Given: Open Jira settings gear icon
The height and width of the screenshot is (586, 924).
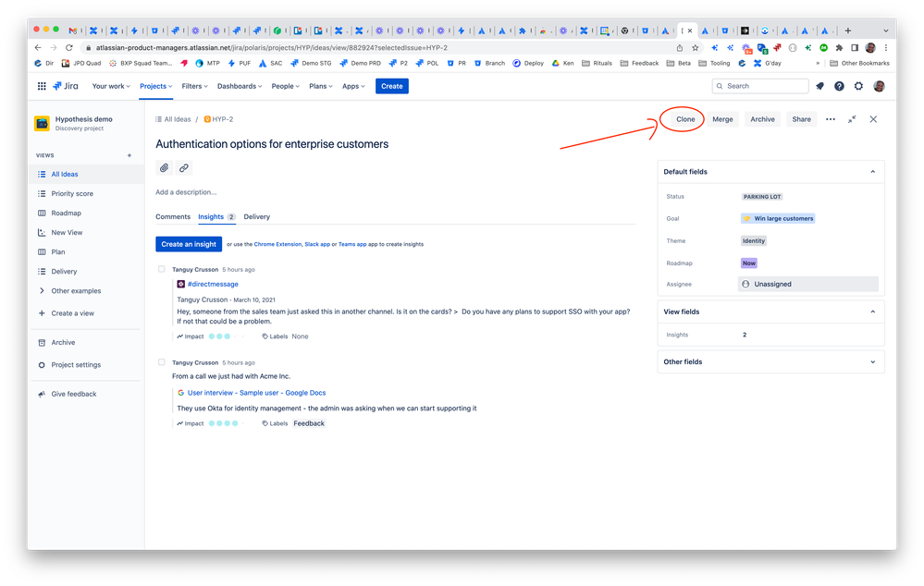Looking at the screenshot, I should (x=858, y=85).
